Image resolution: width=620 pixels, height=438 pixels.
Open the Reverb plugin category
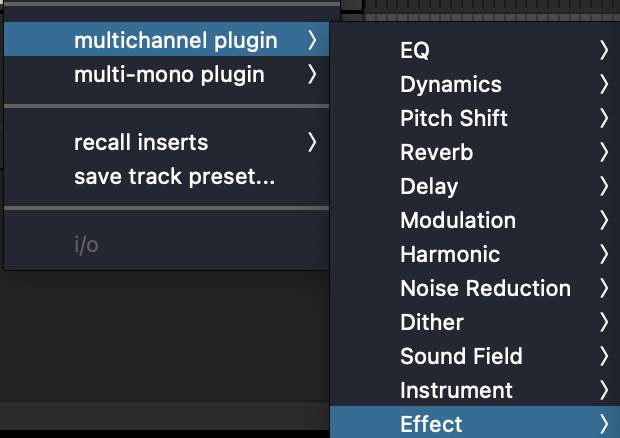click(x=475, y=152)
